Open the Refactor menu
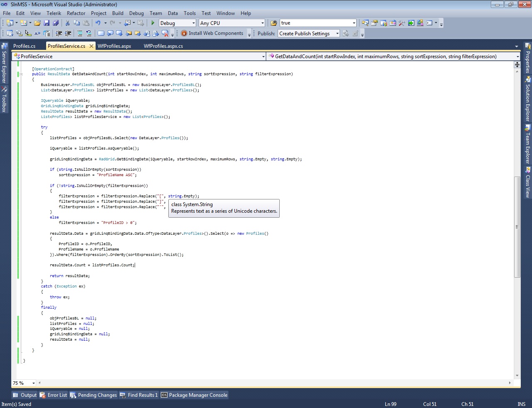The image size is (532, 408). [x=76, y=13]
